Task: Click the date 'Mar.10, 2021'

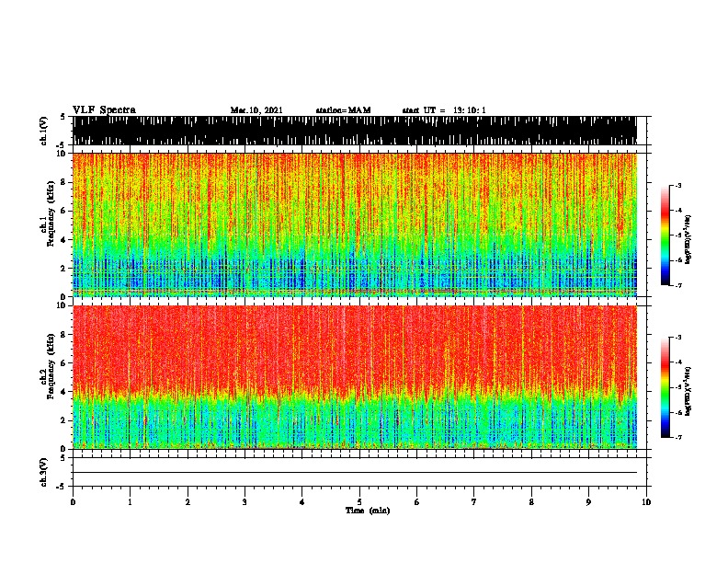Action: [x=256, y=110]
